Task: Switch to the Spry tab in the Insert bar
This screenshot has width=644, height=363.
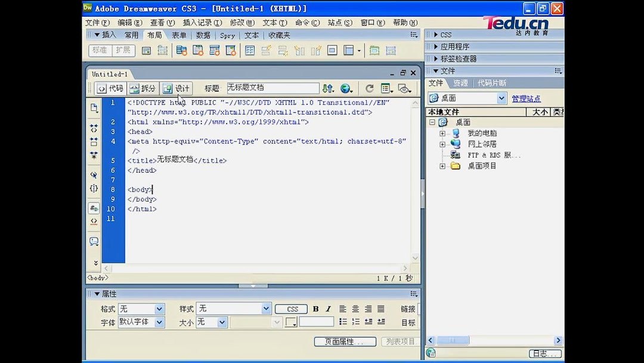Action: pos(227,35)
